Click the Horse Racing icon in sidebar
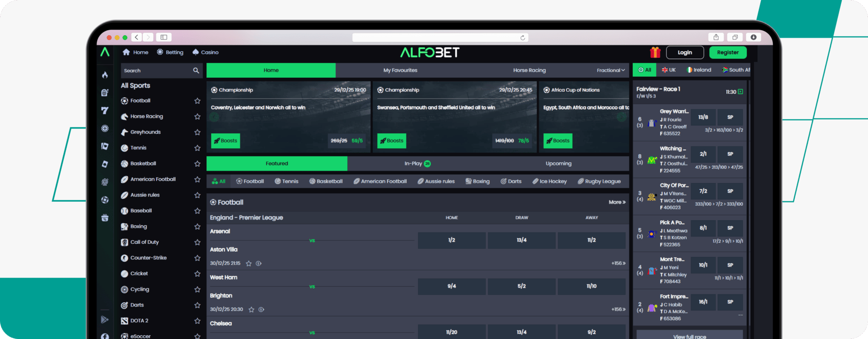The image size is (868, 339). (x=124, y=116)
